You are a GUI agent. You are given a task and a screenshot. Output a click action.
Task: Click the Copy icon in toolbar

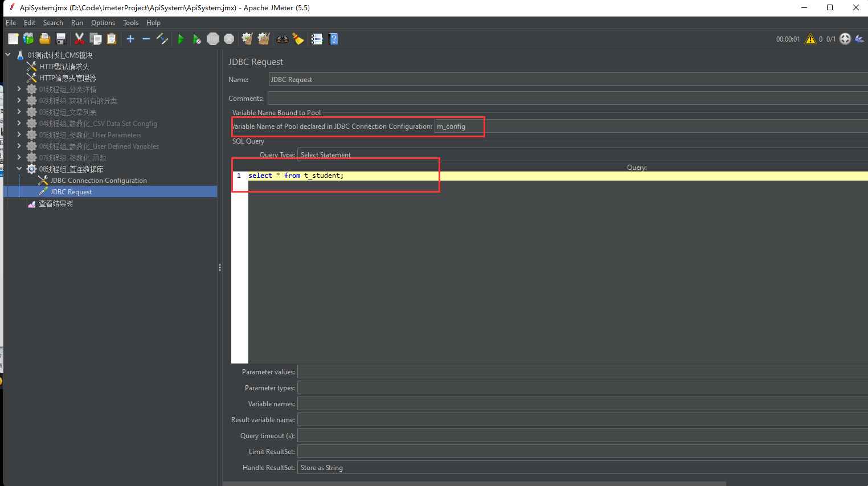[x=96, y=39]
